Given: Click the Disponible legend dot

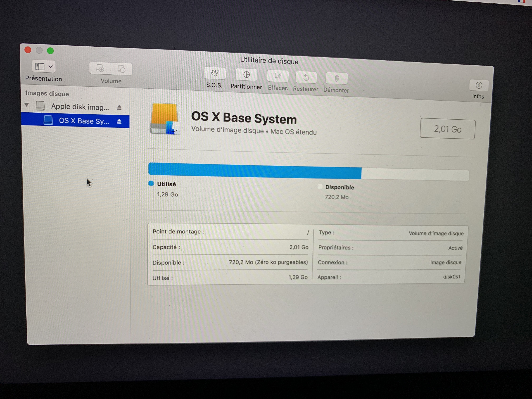Looking at the screenshot, I should pos(320,187).
